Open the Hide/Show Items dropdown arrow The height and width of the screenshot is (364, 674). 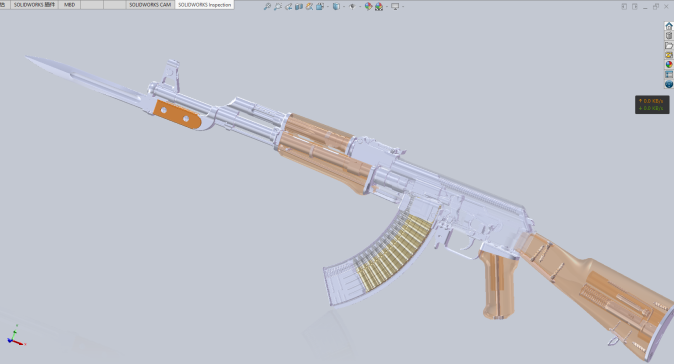pos(360,6)
